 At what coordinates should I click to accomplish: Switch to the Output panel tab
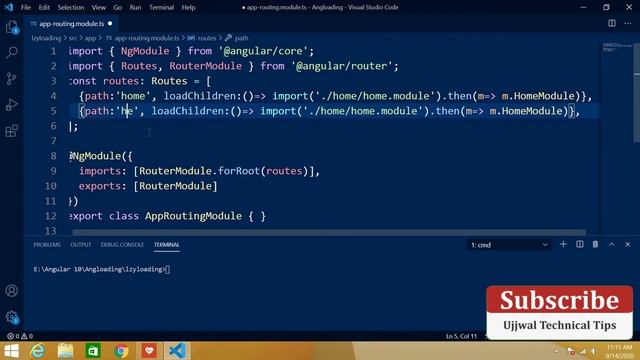tap(81, 244)
